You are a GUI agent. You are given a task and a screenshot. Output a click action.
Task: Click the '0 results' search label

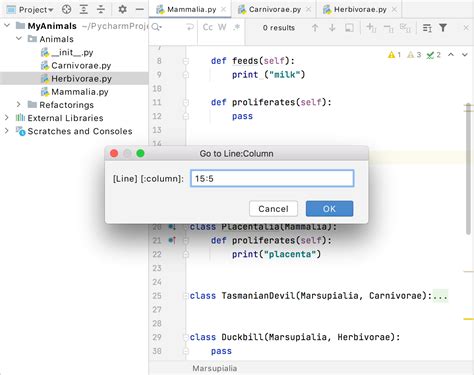pyautogui.click(x=279, y=28)
